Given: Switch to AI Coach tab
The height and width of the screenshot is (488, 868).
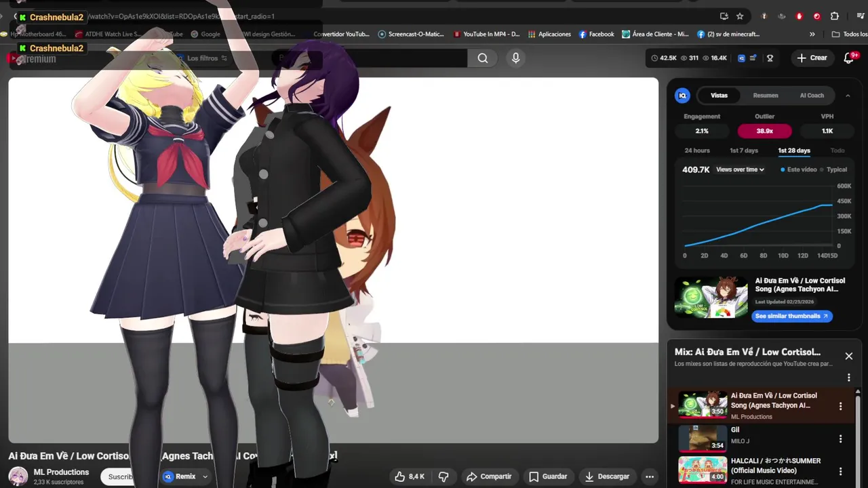Looking at the screenshot, I should tap(812, 96).
